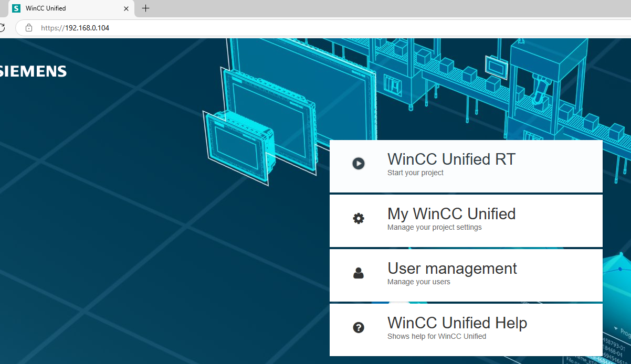This screenshot has width=631, height=364.
Task: Click the play icon beside WinCC Unified RT
Action: [x=359, y=164]
